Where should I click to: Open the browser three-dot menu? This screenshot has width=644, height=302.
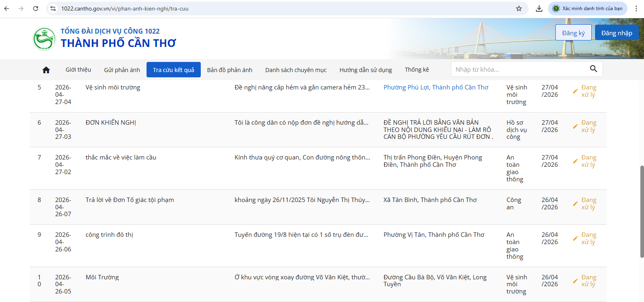[636, 9]
